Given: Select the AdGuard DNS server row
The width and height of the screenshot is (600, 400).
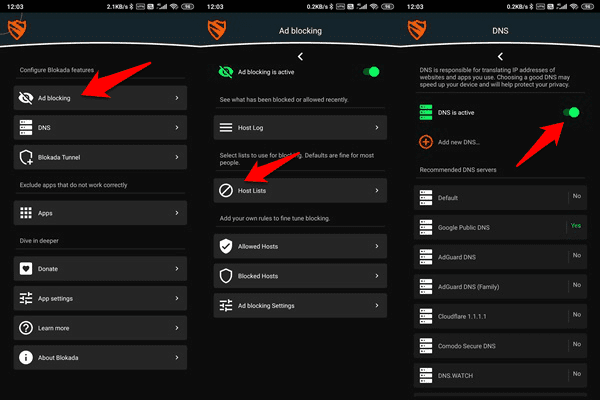Looking at the screenshot, I should click(500, 257).
